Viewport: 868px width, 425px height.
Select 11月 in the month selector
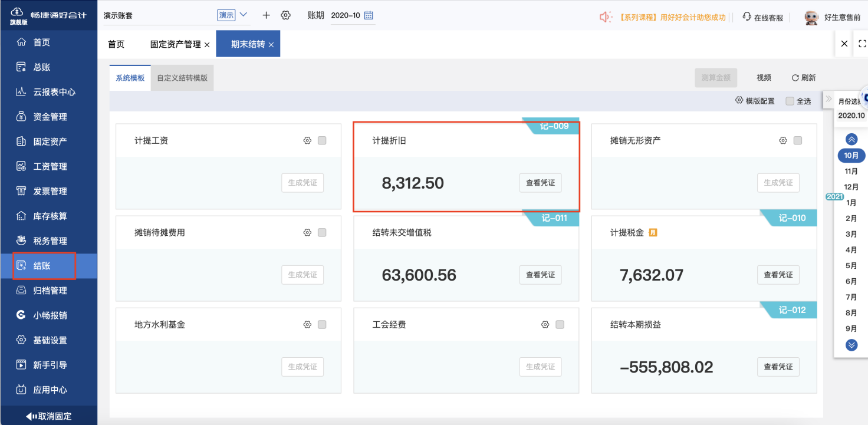851,171
